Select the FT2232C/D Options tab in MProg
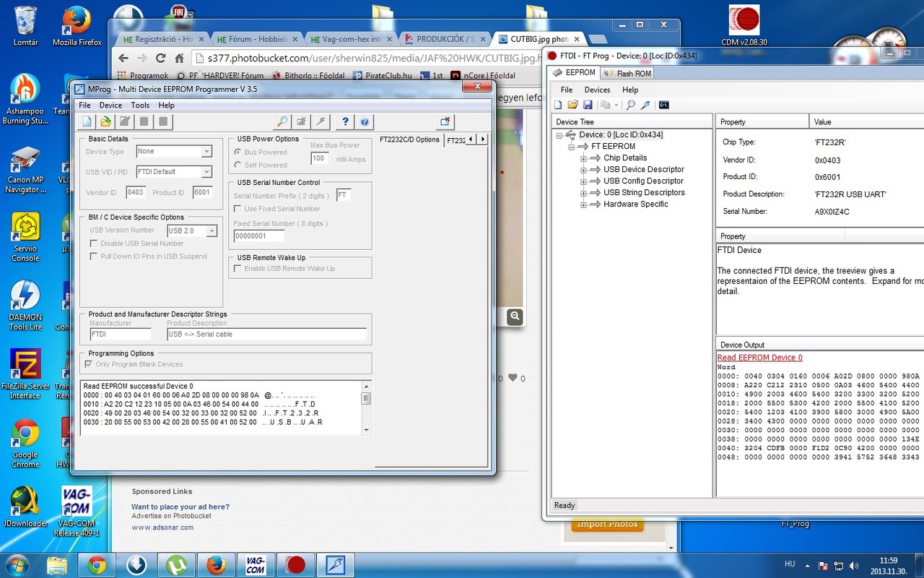 tap(409, 139)
